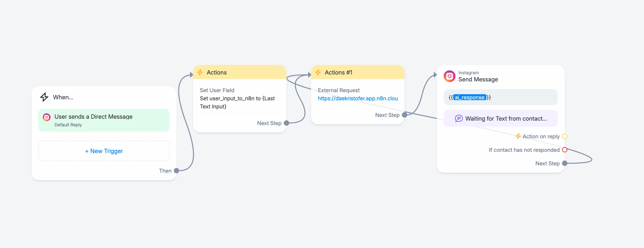Click the ai_response variable tag
644x248 pixels.
(x=470, y=97)
